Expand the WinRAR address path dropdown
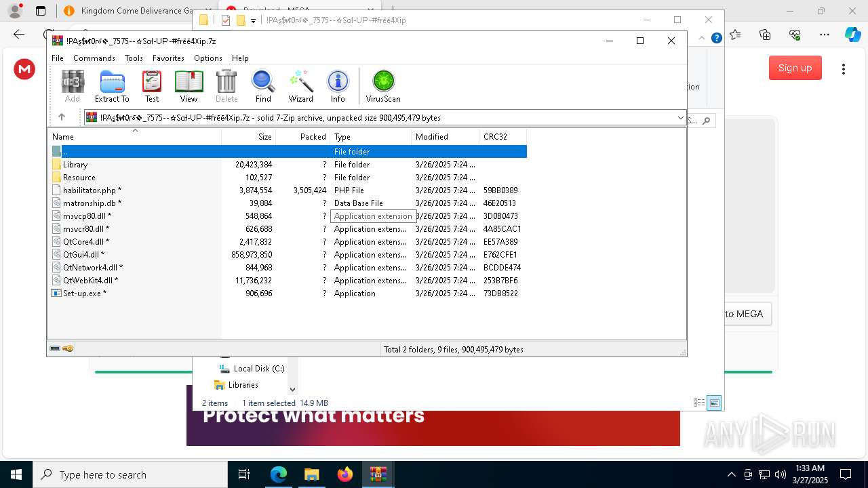868x488 pixels. tap(680, 118)
